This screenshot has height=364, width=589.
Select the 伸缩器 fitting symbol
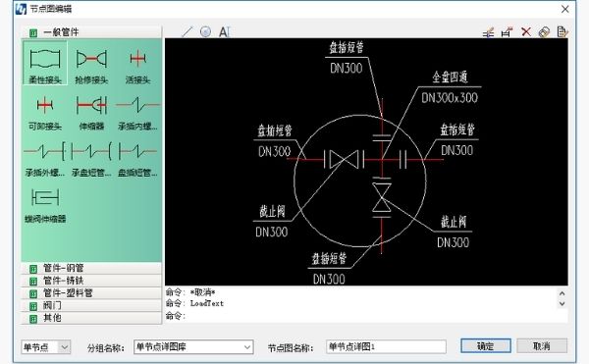(91, 111)
